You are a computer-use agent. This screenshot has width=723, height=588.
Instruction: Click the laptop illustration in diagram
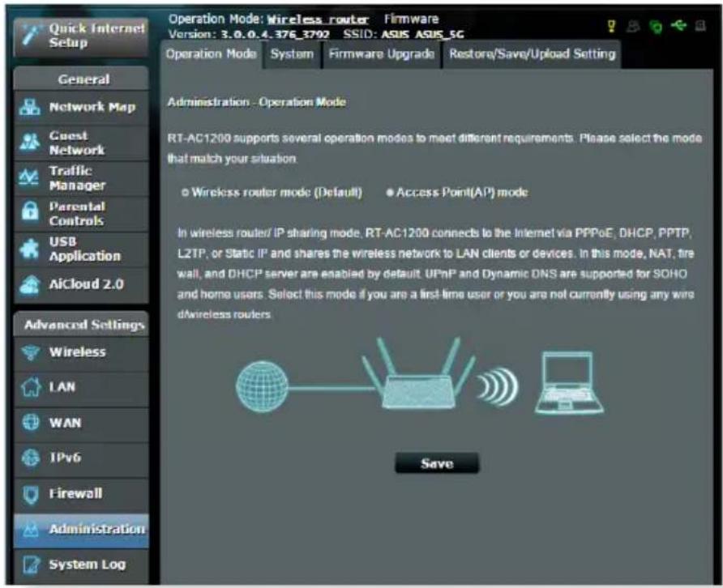tap(569, 383)
